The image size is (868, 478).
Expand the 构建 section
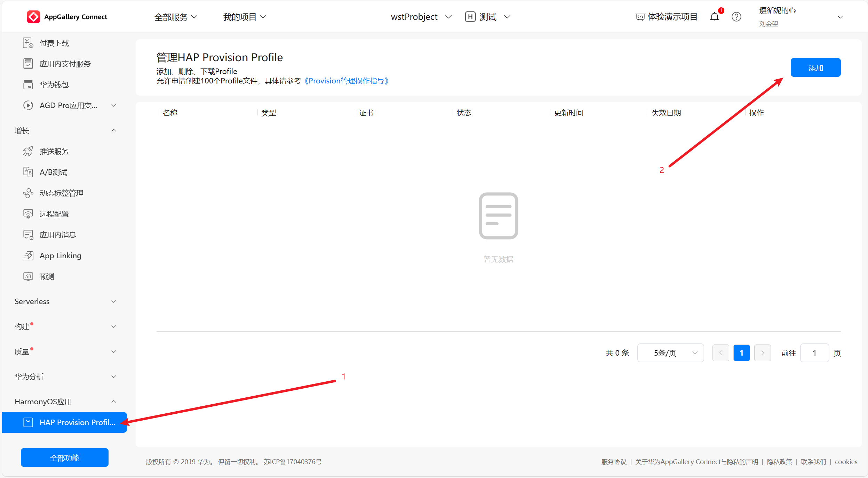pos(114,326)
